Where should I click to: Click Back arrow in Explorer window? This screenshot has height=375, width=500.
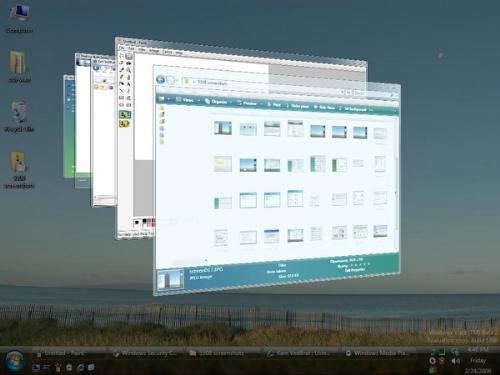161,79
